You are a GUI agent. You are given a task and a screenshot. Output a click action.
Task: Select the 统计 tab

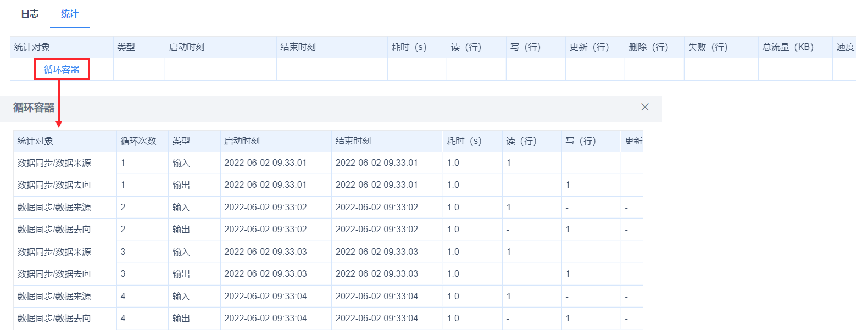[70, 14]
